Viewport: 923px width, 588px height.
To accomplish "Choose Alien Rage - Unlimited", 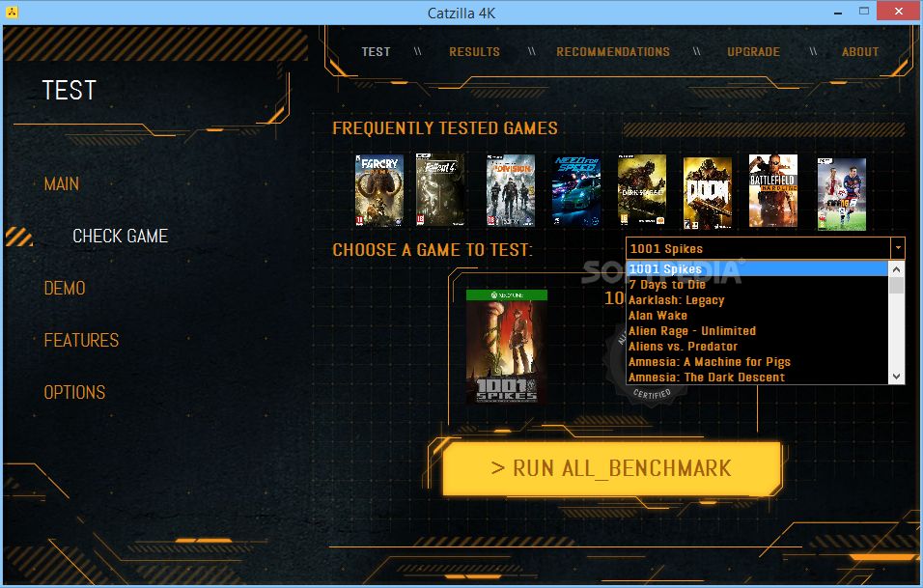I will click(757, 331).
